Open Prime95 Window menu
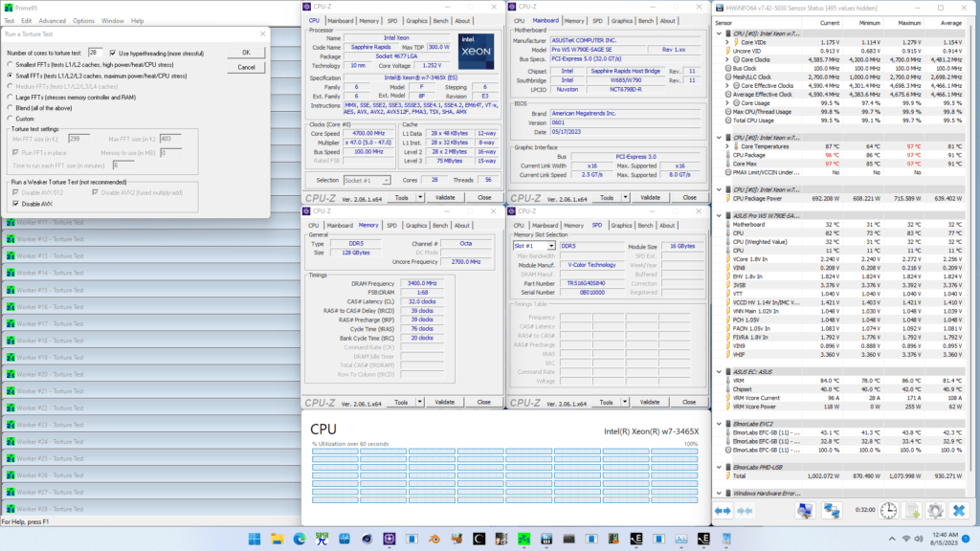Viewport: 980px width, 551px height. [113, 21]
